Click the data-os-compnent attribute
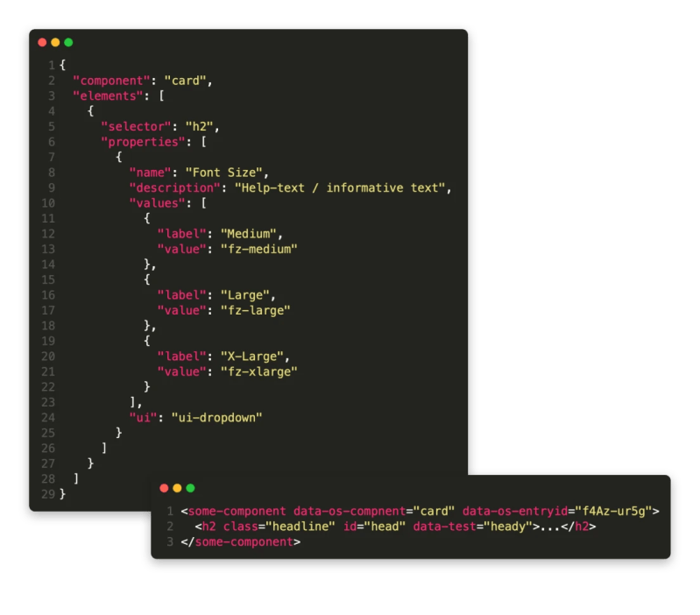Image resolution: width=700 pixels, height=615 pixels. (x=350, y=511)
